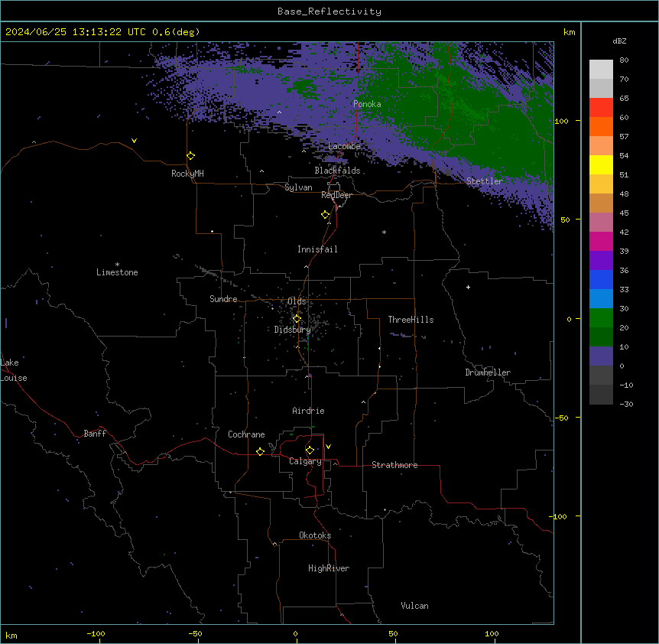Click the asterisk marker above Limestone label

[117, 265]
